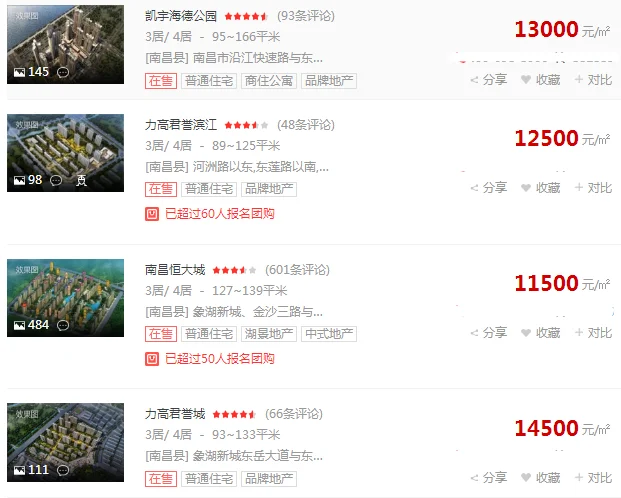Add 凯宇海德公园 to compare with plus icon

pos(579,80)
